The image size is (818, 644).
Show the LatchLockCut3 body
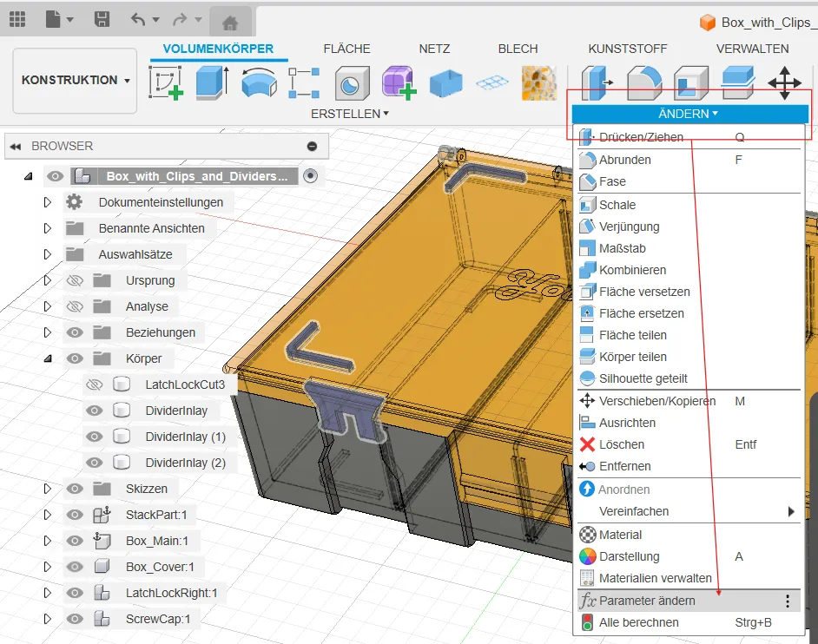pos(95,384)
